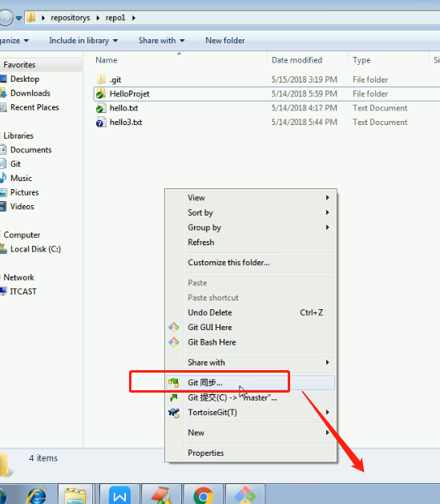Click the Git Bash Here icon
Viewport: 440px width, 504px height.
(x=174, y=342)
